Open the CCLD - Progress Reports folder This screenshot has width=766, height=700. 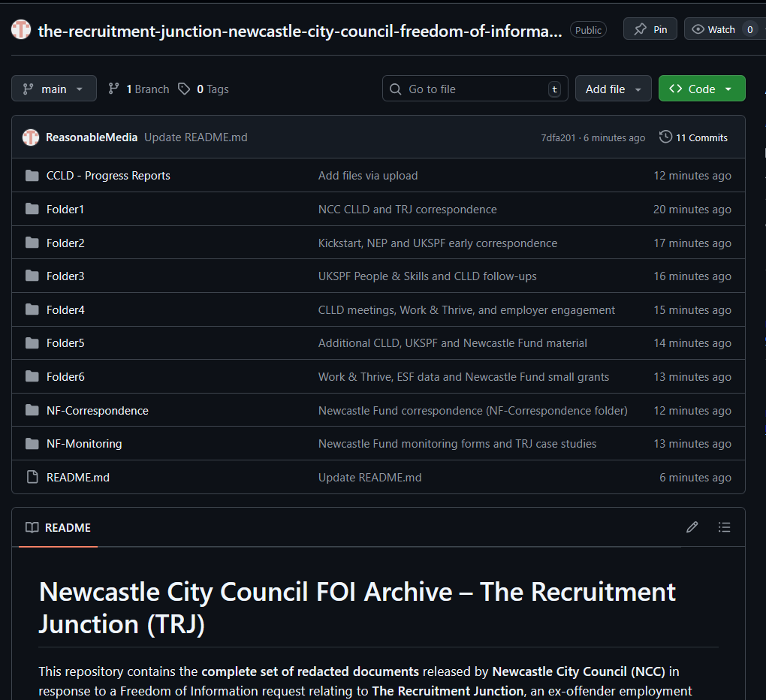(x=108, y=175)
